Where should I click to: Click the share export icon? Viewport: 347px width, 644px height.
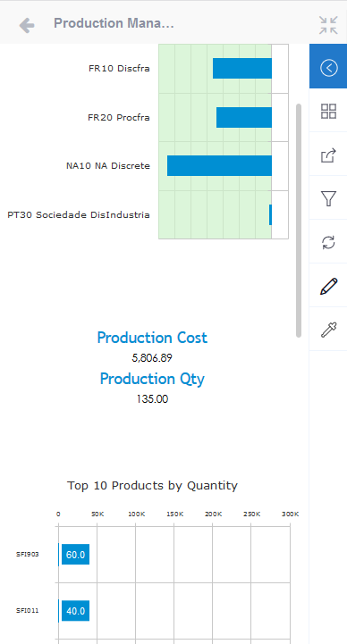tap(328, 155)
